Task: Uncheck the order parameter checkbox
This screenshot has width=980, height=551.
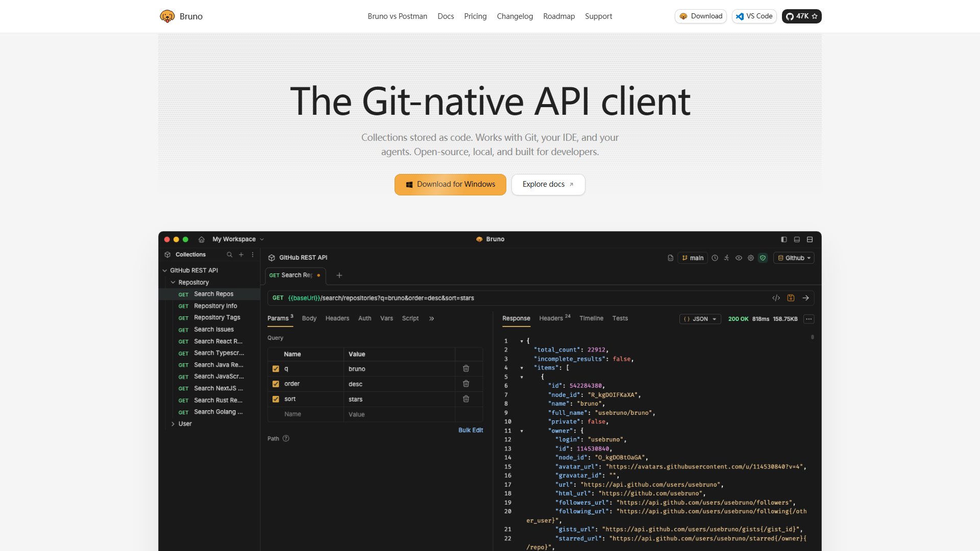Action: 276,384
